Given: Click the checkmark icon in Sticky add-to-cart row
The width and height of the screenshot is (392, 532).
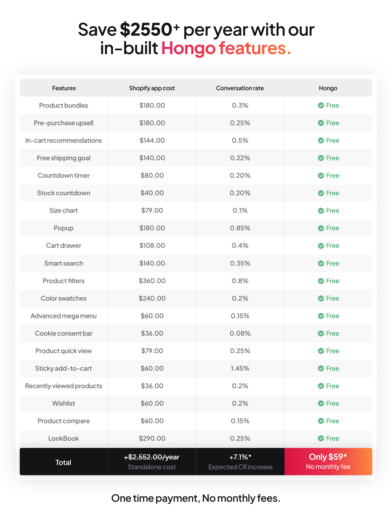Looking at the screenshot, I should 321,368.
